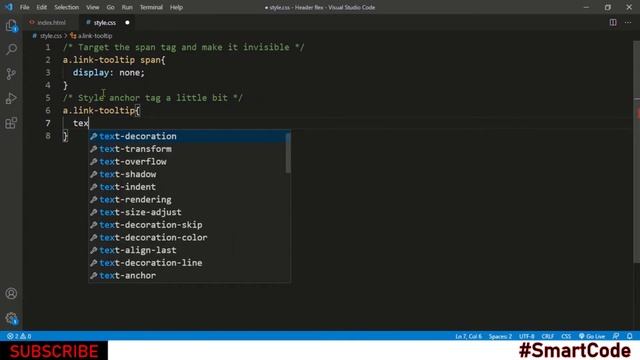Click a.link-tooltip in the breadcrumb

click(x=95, y=36)
